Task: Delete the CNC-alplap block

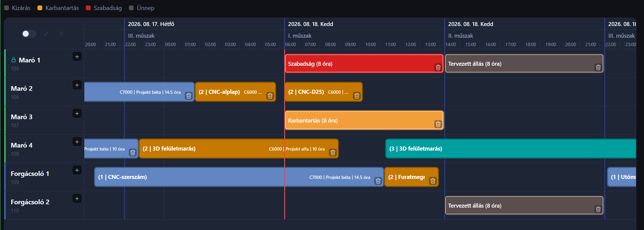Action: 270,96
